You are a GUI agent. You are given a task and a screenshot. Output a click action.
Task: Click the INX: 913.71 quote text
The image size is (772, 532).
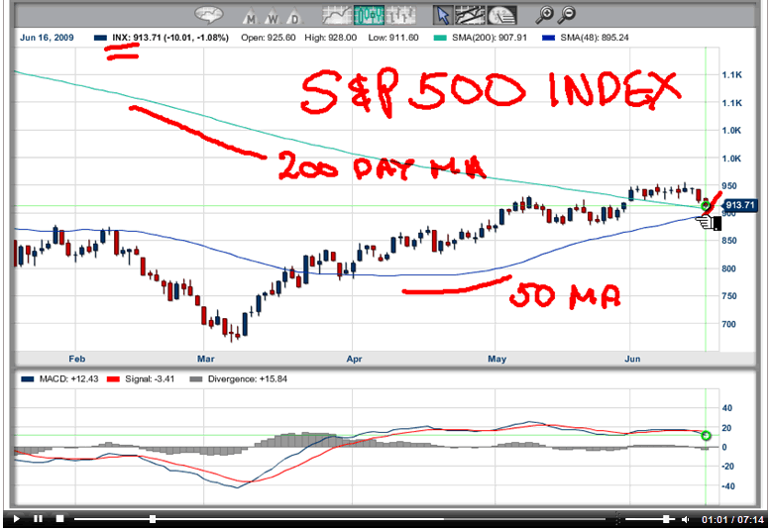[x=170, y=38]
